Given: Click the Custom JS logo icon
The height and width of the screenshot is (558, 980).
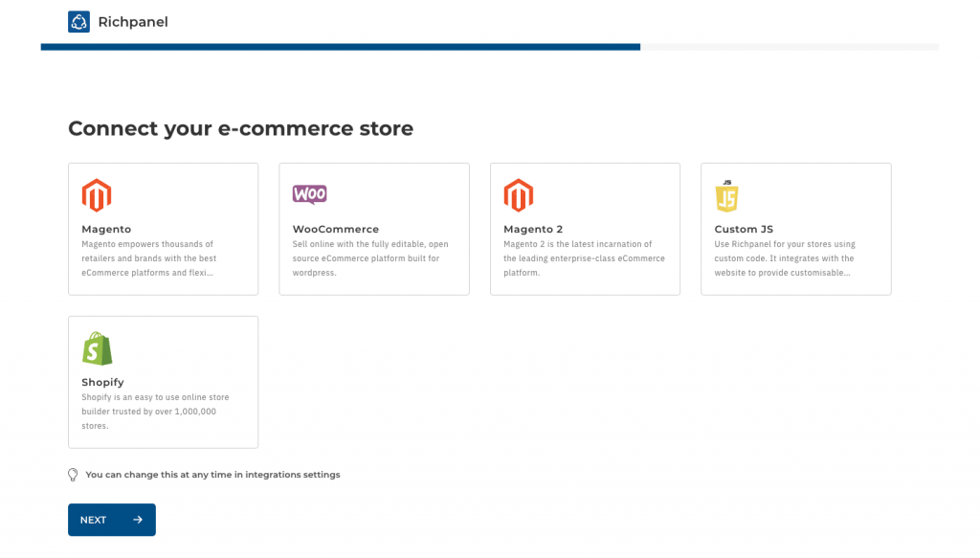Looking at the screenshot, I should pos(729,194).
